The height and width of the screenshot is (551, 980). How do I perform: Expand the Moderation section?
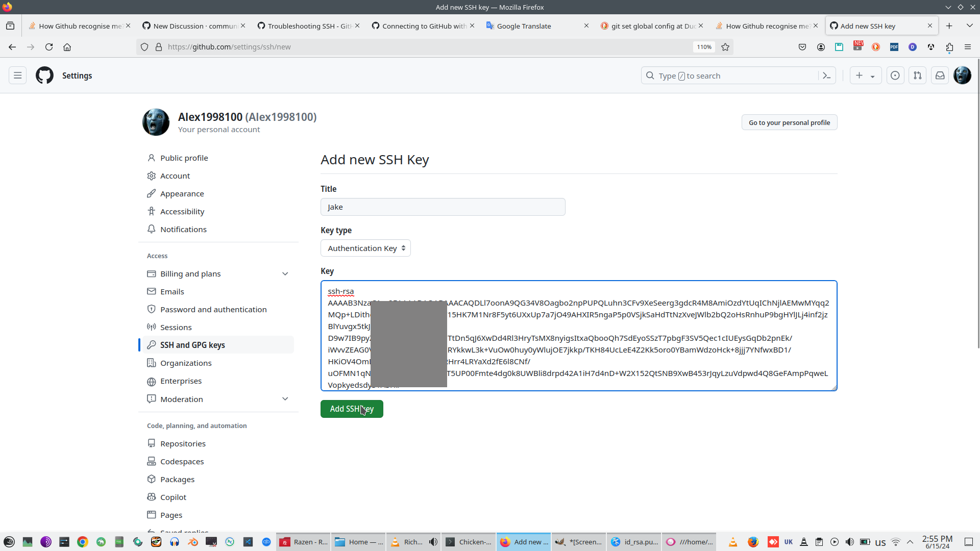point(285,399)
